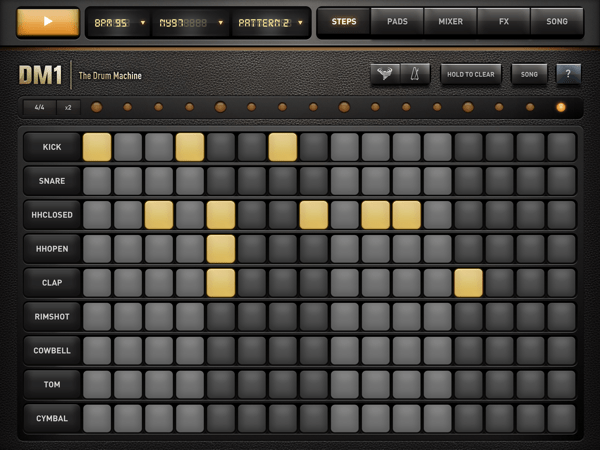
Task: Open help with the question mark button
Action: [x=568, y=74]
